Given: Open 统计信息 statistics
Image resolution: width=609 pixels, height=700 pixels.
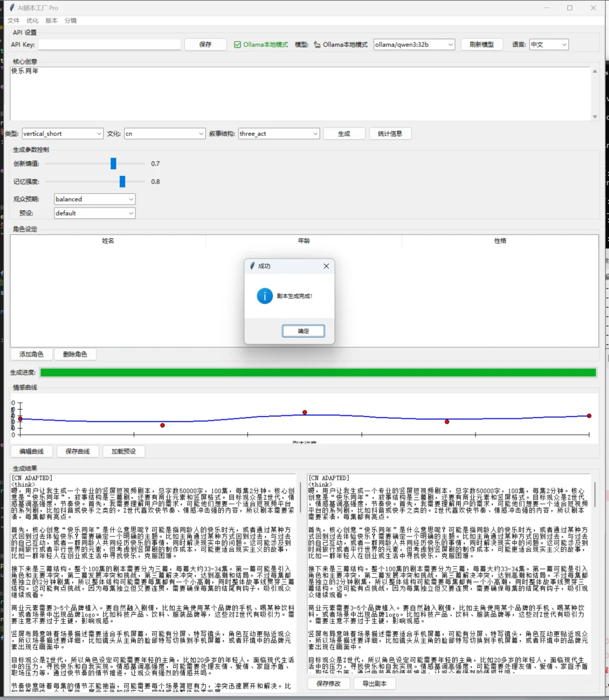Looking at the screenshot, I should point(390,134).
